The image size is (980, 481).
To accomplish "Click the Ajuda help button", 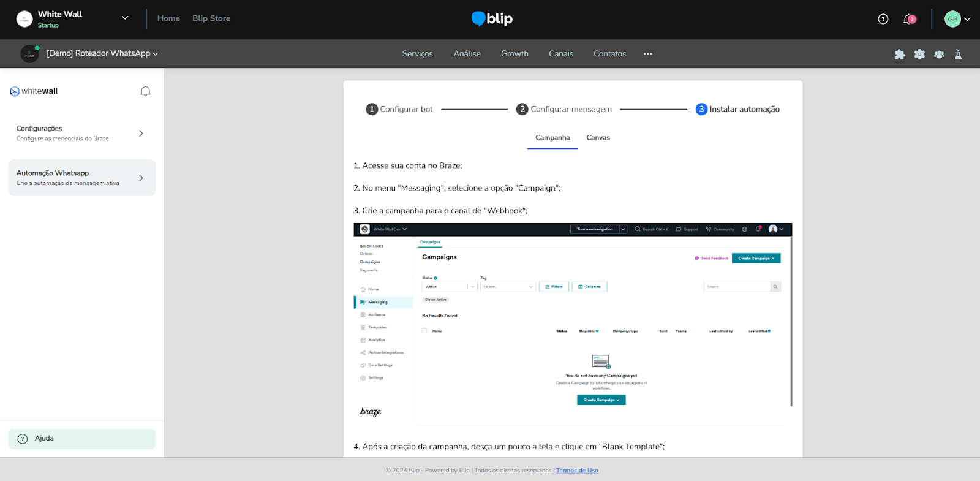I will click(x=81, y=439).
